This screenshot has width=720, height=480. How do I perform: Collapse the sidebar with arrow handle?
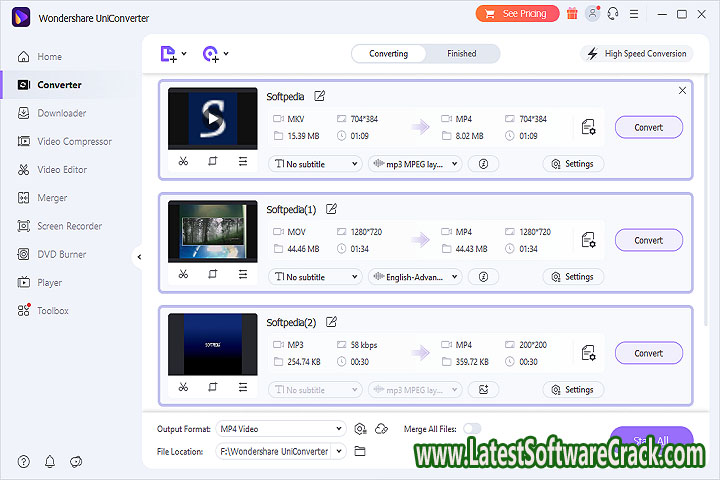tap(139, 257)
